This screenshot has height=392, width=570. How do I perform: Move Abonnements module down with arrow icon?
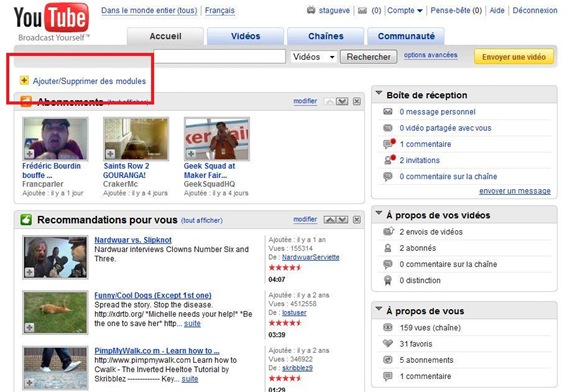(x=342, y=101)
